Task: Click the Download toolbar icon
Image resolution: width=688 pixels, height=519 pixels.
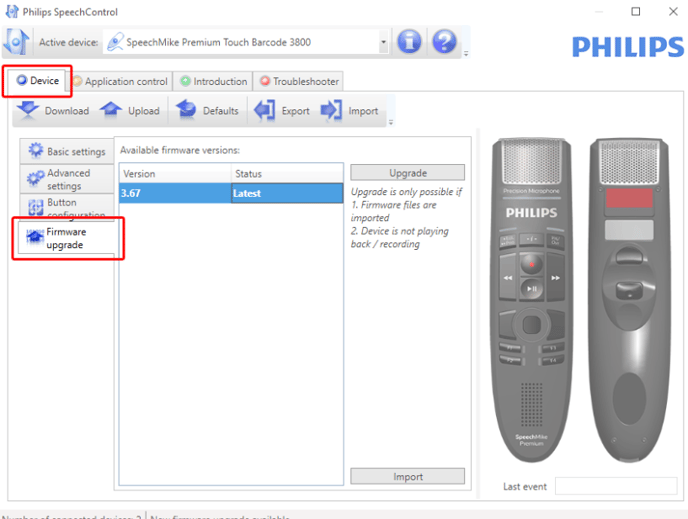Action: coord(28,110)
